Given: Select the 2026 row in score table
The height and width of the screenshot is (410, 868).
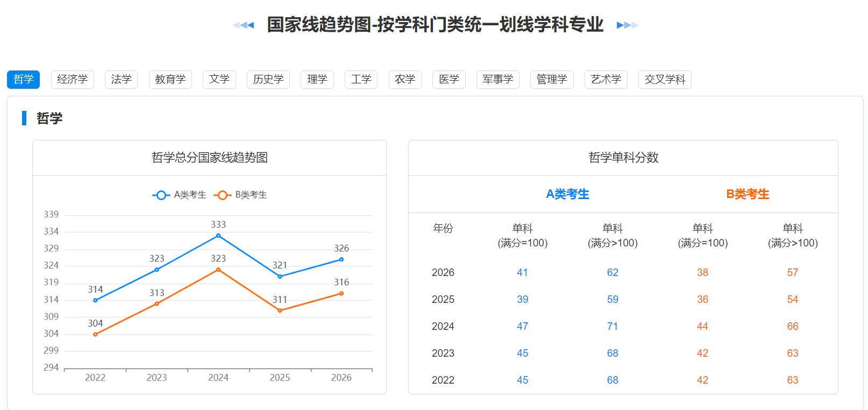Looking at the screenshot, I should coord(623,272).
